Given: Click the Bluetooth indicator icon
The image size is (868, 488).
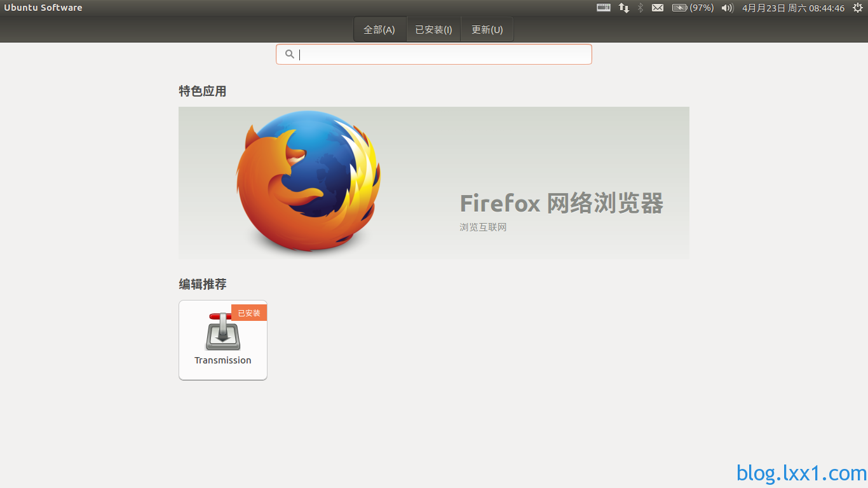Looking at the screenshot, I should pos(641,8).
